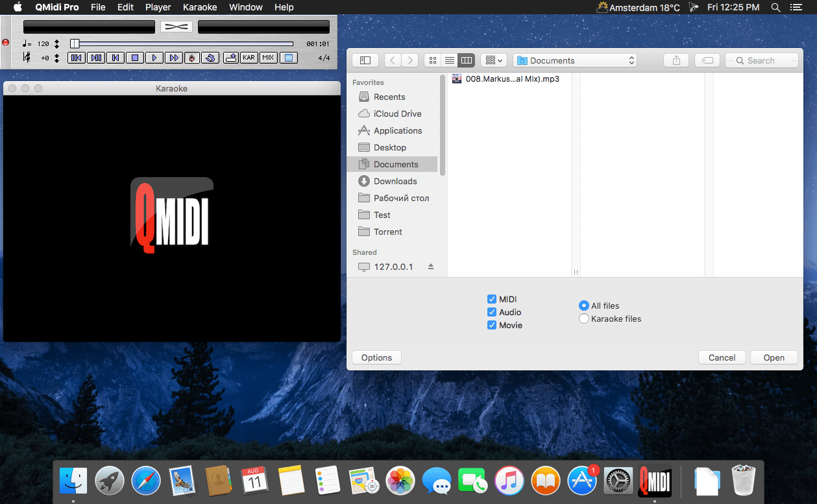Open the item arrangement dropdown
This screenshot has height=504, width=817.
point(494,60)
